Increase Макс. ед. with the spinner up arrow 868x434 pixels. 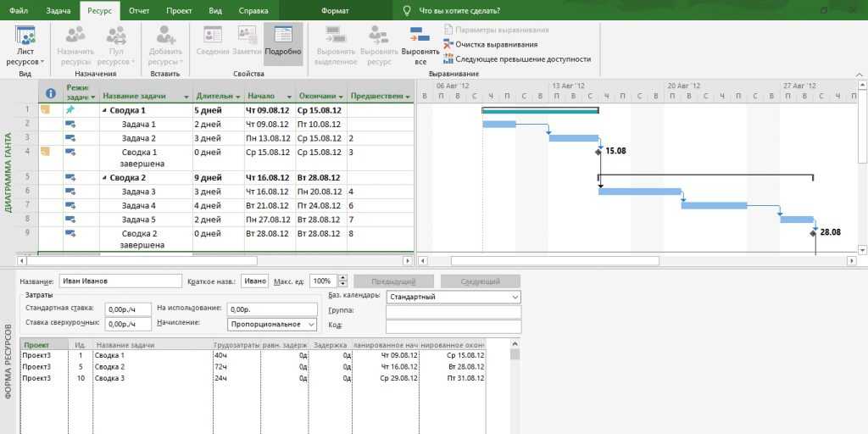click(342, 277)
